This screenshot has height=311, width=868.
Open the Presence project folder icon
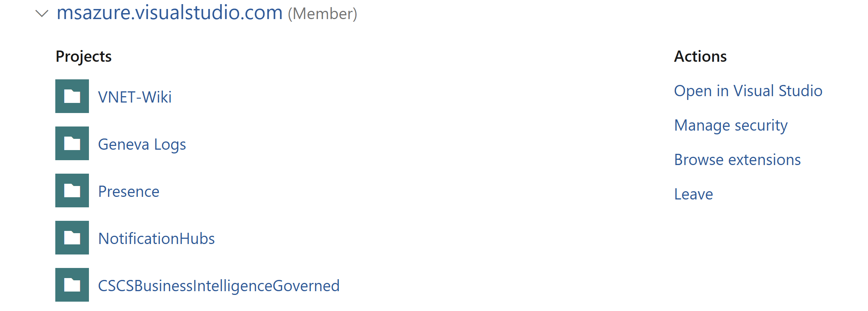tap(72, 191)
